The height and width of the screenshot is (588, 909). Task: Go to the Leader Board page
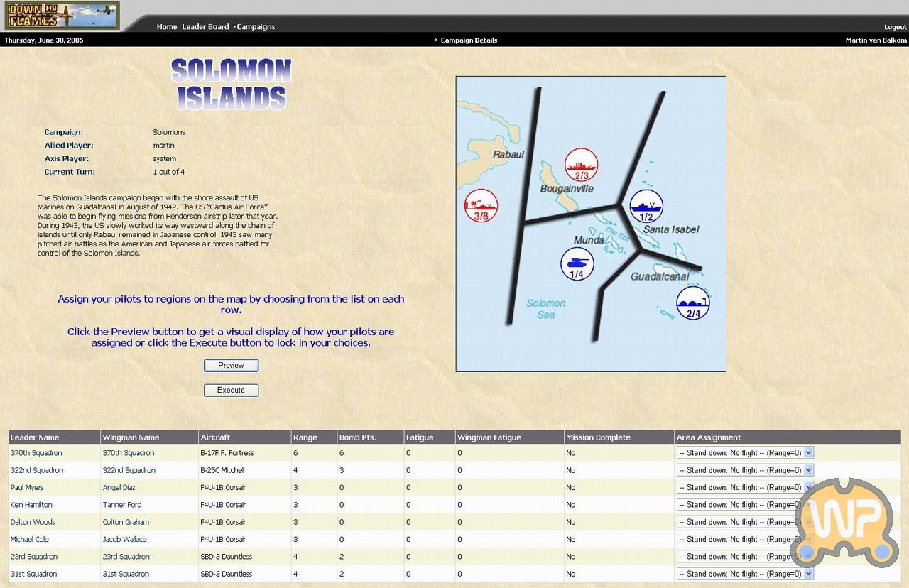(x=205, y=27)
